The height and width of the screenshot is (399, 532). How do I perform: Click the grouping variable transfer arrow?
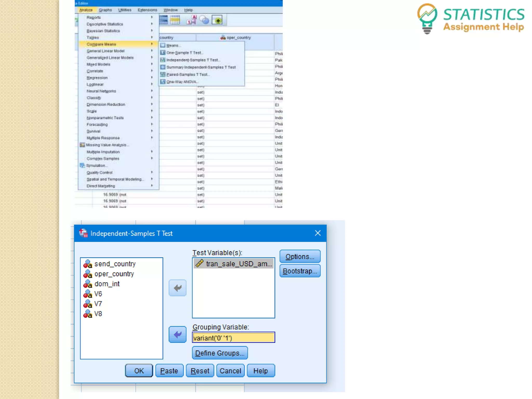(x=177, y=334)
